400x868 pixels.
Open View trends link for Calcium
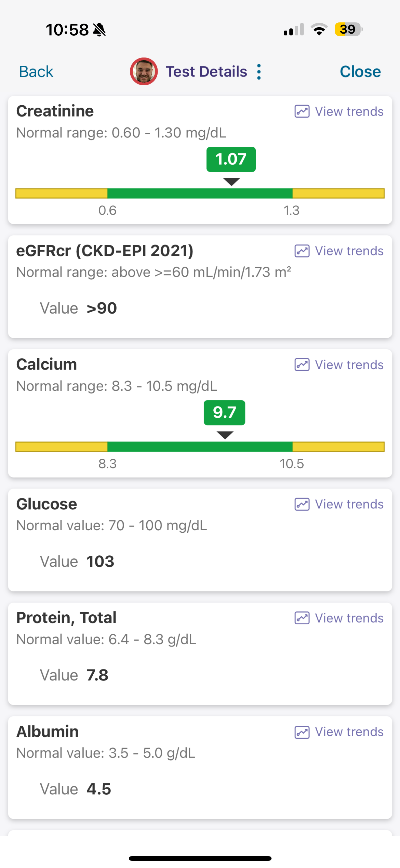coord(349,365)
